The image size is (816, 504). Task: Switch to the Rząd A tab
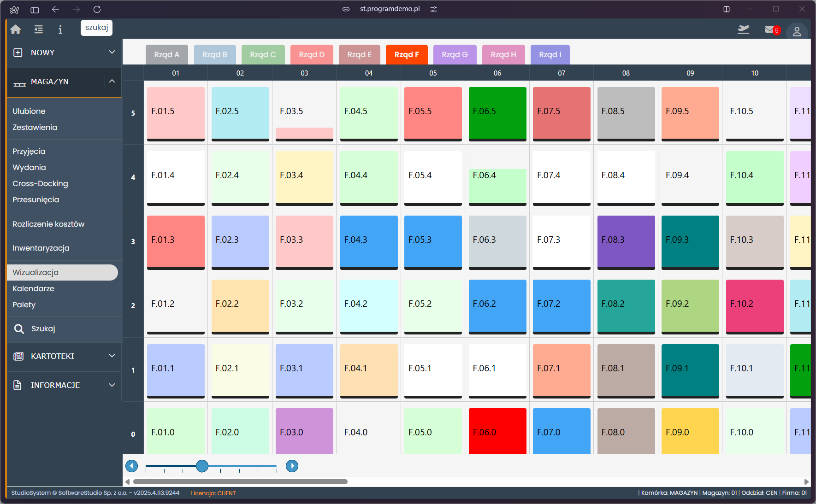pyautogui.click(x=166, y=54)
